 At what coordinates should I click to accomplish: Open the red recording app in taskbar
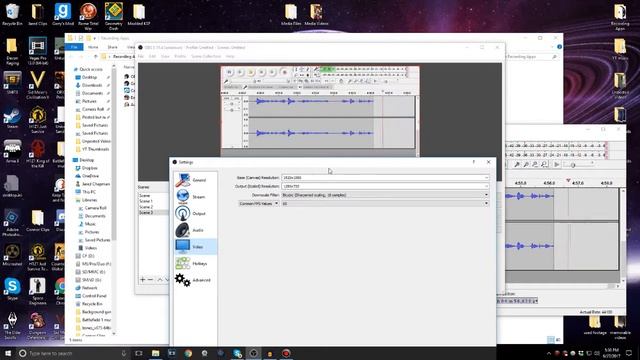pos(286,353)
